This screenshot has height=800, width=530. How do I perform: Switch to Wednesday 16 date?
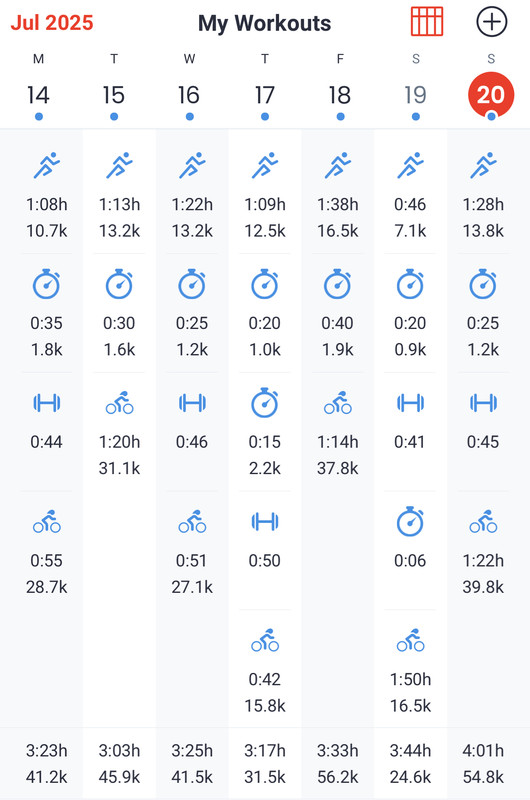189,95
